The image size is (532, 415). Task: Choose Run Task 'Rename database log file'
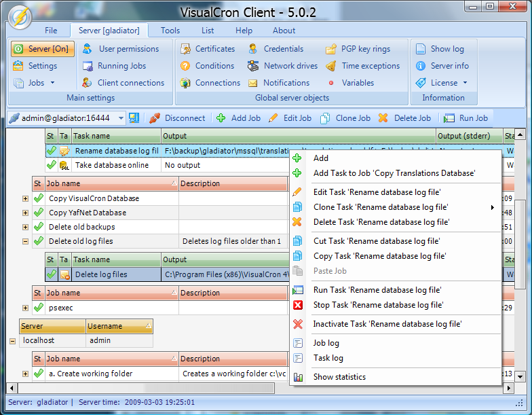coord(396,290)
